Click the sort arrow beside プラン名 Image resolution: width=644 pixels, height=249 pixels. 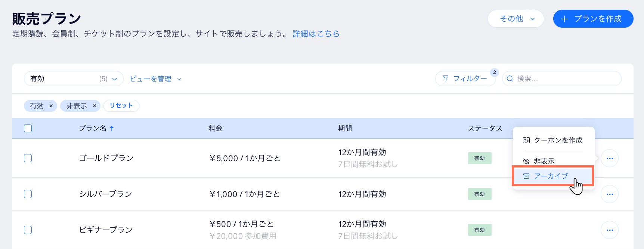point(112,128)
